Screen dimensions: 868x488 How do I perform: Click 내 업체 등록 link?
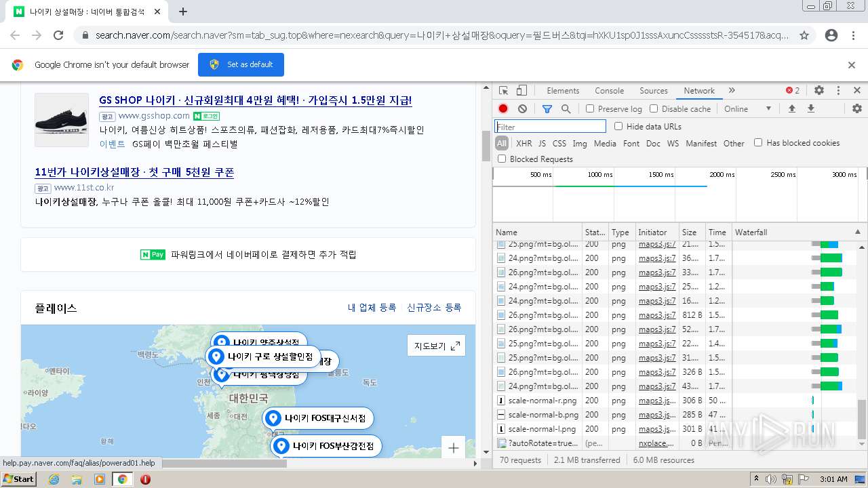372,308
